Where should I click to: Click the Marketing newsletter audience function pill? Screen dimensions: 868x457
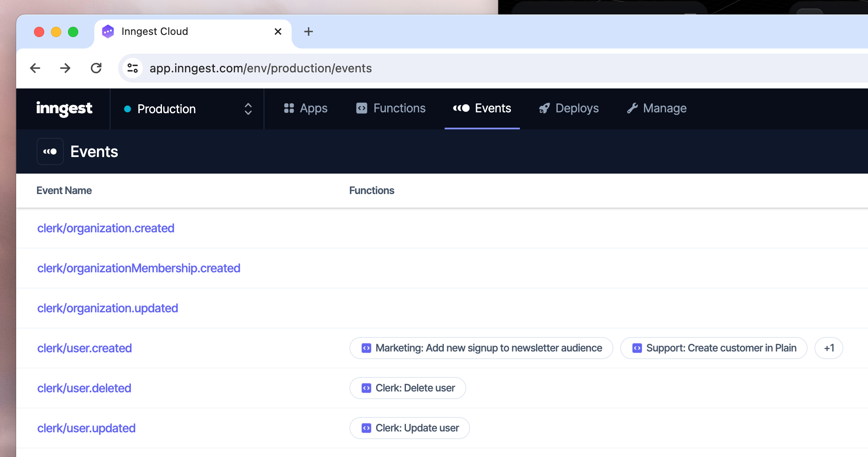click(x=481, y=348)
